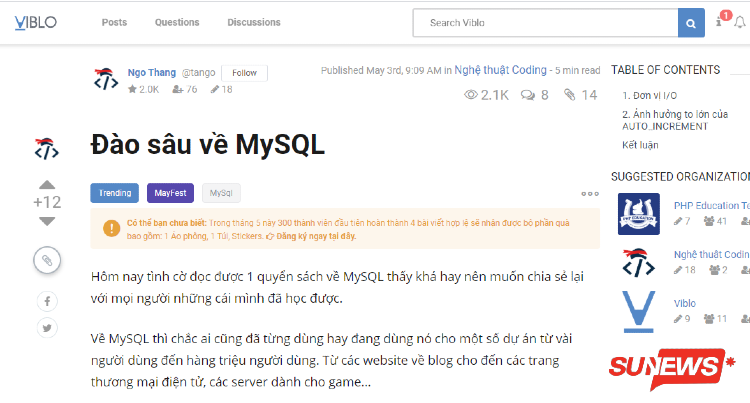This screenshot has height=403, width=750.
Task: Click the pencil count 18 in suggested organizations
Action: (684, 270)
